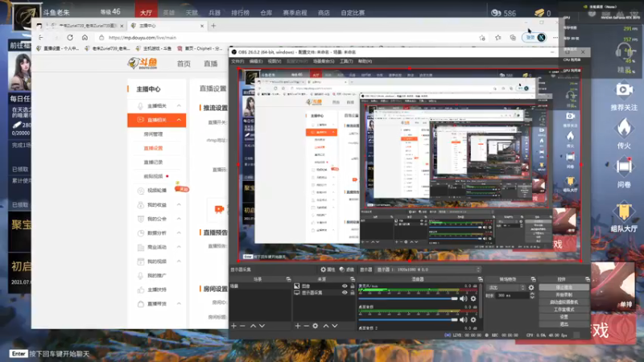Viewport: 644px width, 362px height.
Task: Click the OBS 开始录制 button
Action: (564, 294)
